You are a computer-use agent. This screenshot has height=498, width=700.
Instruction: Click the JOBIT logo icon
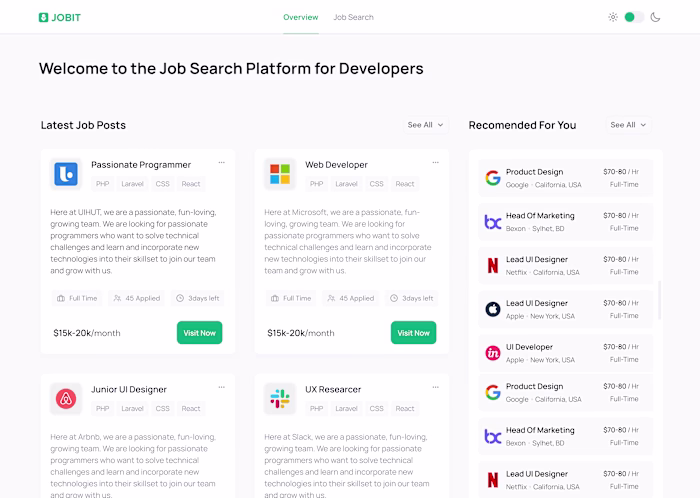click(43, 17)
